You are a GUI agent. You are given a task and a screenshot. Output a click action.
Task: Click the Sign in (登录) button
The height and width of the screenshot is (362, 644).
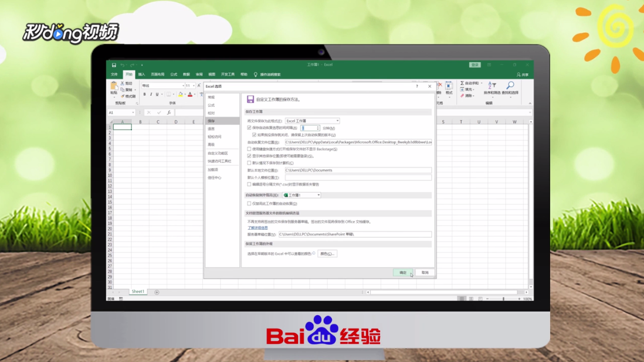pos(474,65)
